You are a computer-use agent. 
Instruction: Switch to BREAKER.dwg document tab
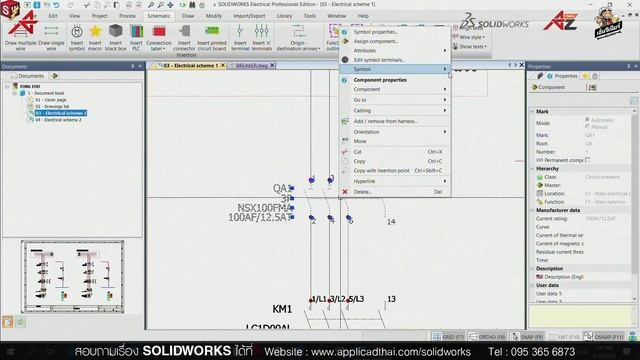[252, 65]
